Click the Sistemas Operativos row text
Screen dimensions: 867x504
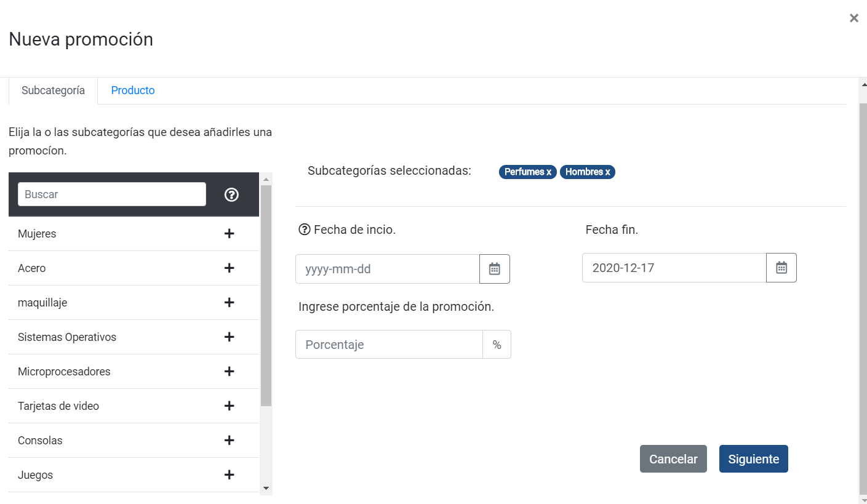(x=67, y=337)
